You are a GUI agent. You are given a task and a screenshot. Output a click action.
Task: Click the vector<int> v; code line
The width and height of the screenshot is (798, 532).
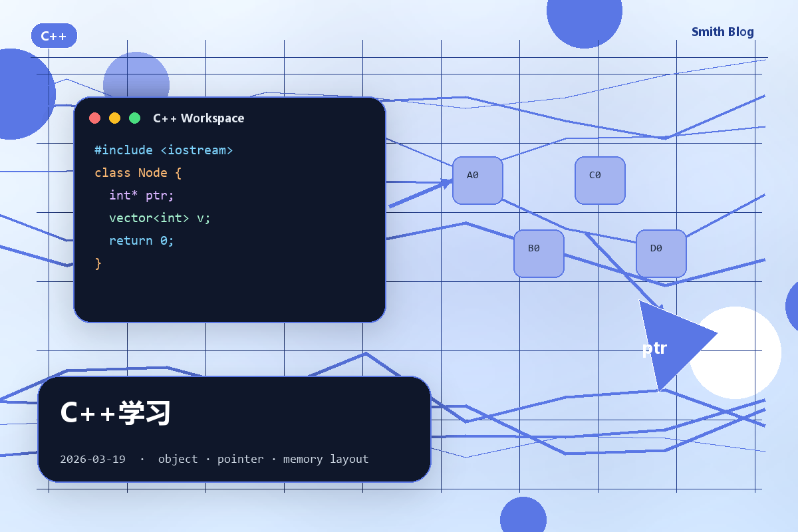click(160, 218)
